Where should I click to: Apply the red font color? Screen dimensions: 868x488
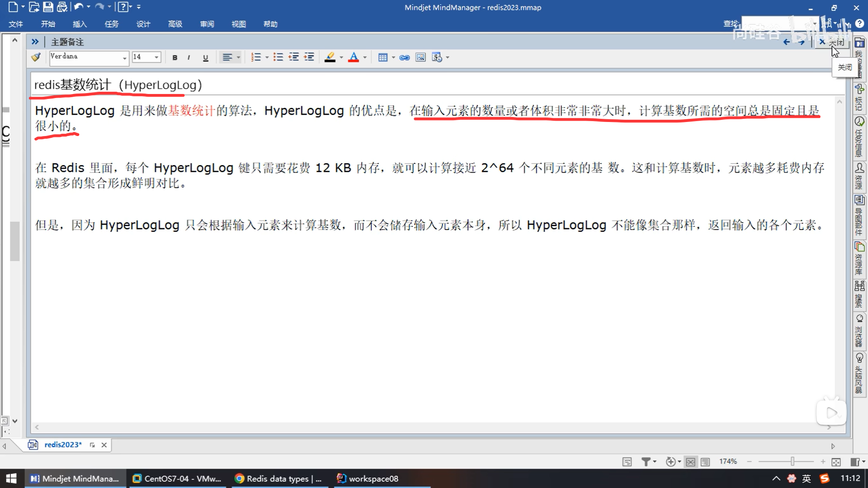pyautogui.click(x=354, y=57)
